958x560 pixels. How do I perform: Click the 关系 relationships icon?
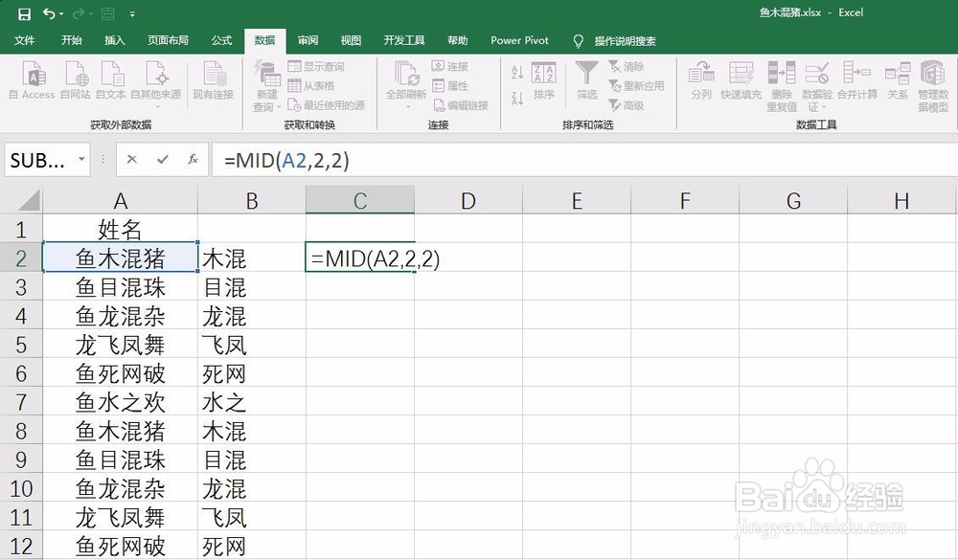pos(898,80)
